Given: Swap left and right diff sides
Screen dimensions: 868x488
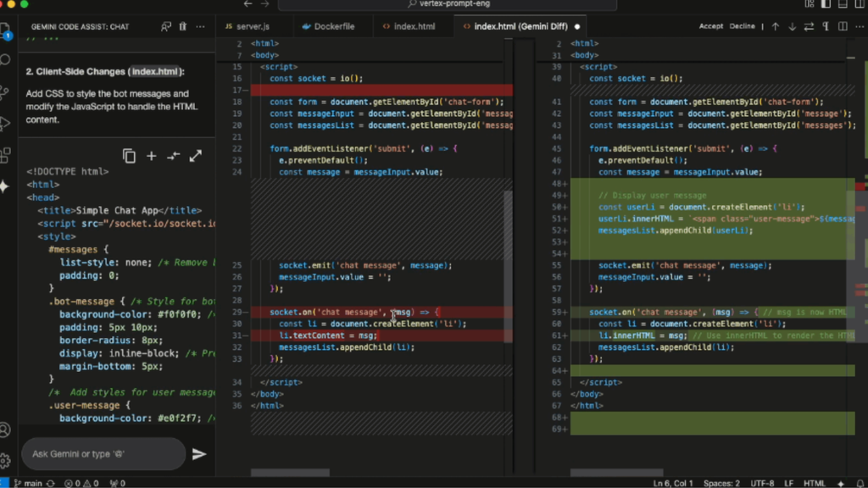Looking at the screenshot, I should (809, 26).
